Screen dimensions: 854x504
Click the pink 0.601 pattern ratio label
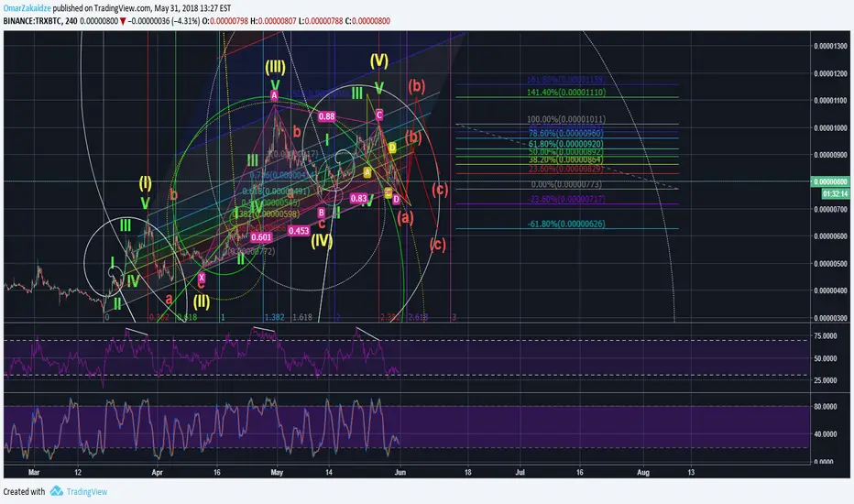coord(261,237)
